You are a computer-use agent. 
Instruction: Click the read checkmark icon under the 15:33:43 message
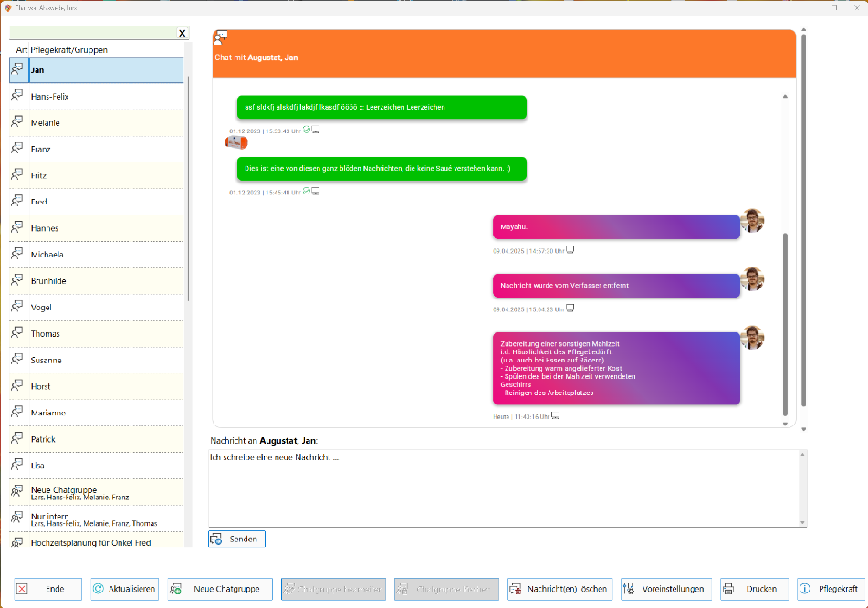click(x=307, y=130)
